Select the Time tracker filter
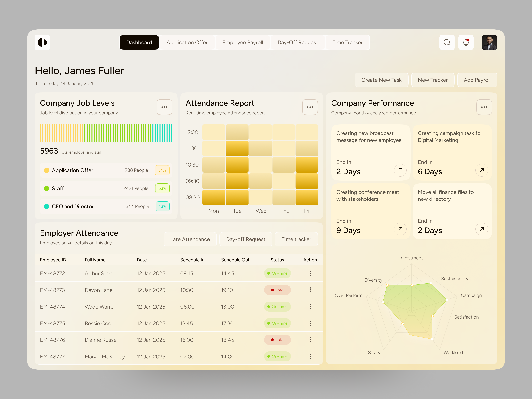 [296, 239]
